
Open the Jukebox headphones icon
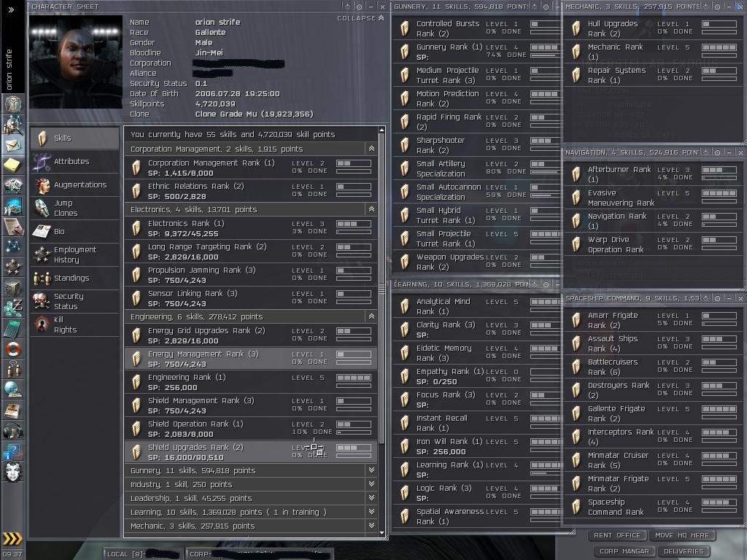point(13,430)
